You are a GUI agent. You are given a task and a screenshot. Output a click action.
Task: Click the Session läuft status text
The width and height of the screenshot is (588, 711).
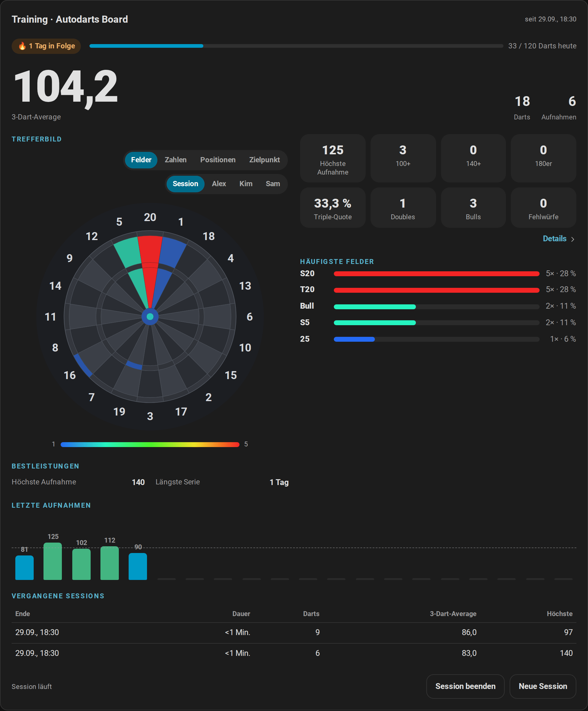tap(32, 687)
